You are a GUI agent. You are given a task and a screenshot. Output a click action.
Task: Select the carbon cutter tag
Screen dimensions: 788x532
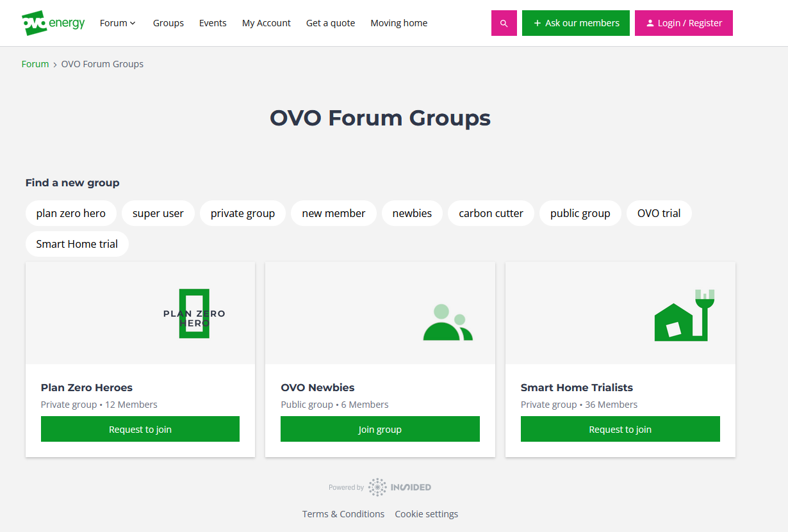(491, 213)
